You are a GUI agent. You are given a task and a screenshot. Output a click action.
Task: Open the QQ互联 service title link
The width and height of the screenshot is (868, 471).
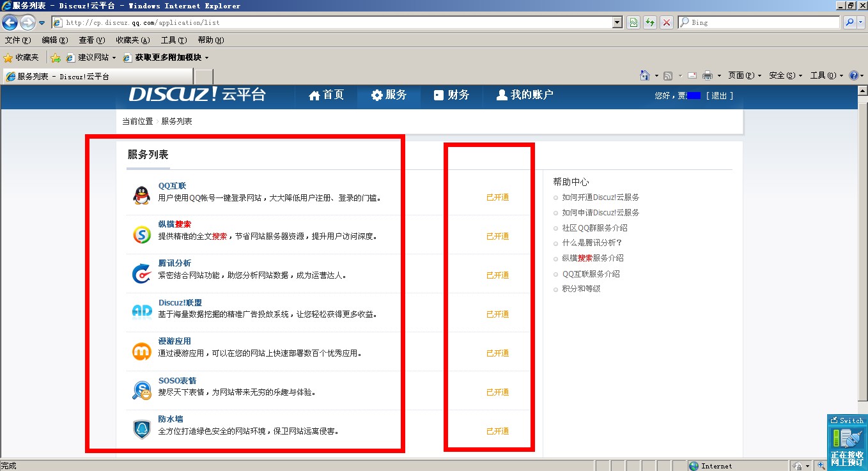point(172,186)
